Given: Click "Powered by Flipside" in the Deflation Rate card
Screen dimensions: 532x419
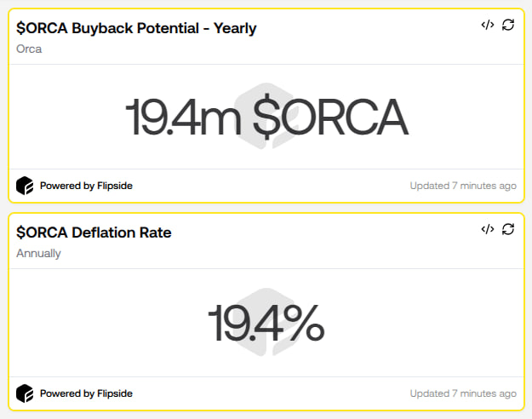Looking at the screenshot, I should (86, 393).
